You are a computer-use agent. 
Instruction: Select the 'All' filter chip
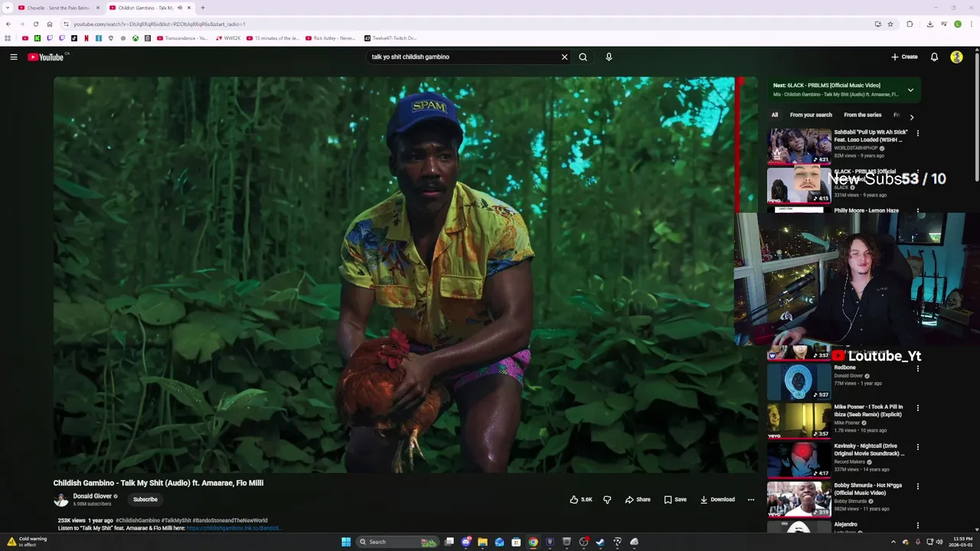(775, 115)
